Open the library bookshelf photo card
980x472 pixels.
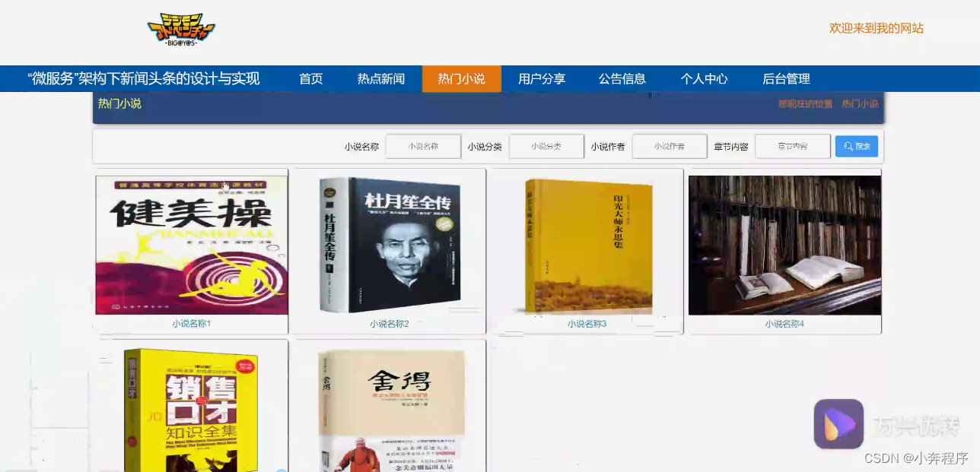[784, 245]
